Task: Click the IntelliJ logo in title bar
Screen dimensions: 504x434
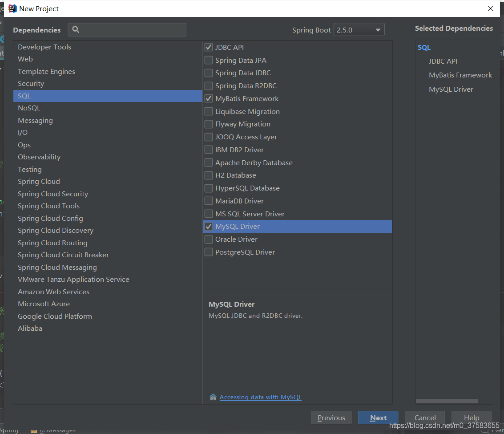Action: [x=12, y=8]
